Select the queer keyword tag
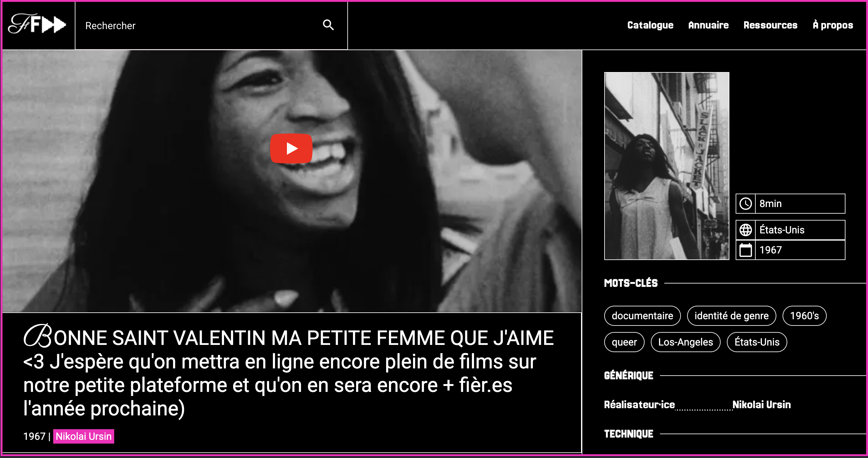The width and height of the screenshot is (868, 458). pos(624,342)
